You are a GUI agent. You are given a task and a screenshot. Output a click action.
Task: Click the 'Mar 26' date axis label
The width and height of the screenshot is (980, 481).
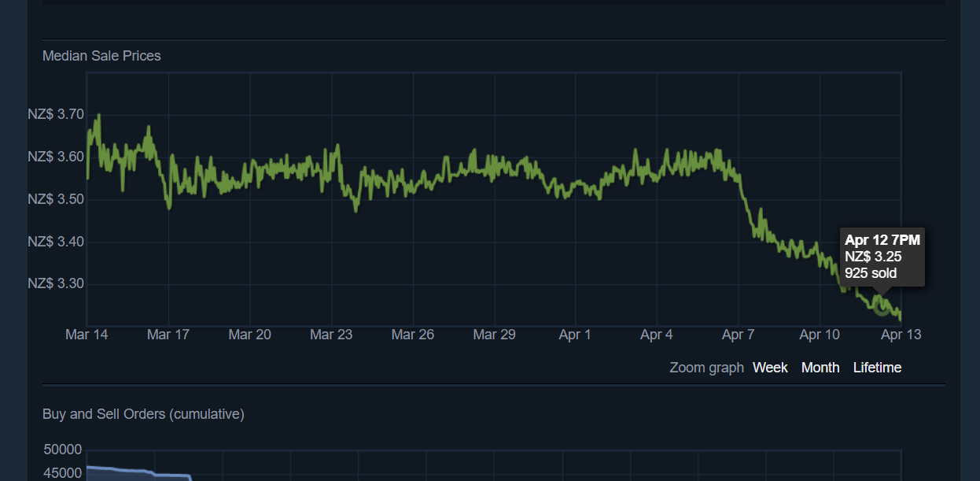(x=413, y=335)
